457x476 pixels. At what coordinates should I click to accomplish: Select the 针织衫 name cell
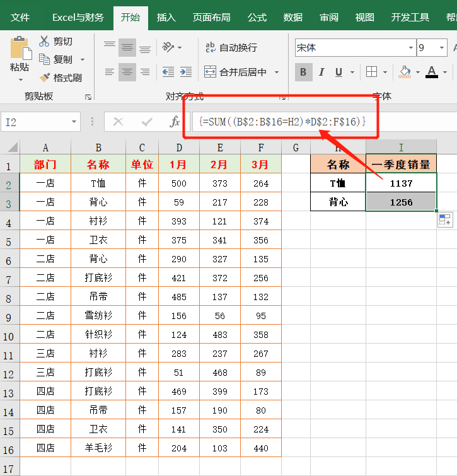tap(98, 334)
